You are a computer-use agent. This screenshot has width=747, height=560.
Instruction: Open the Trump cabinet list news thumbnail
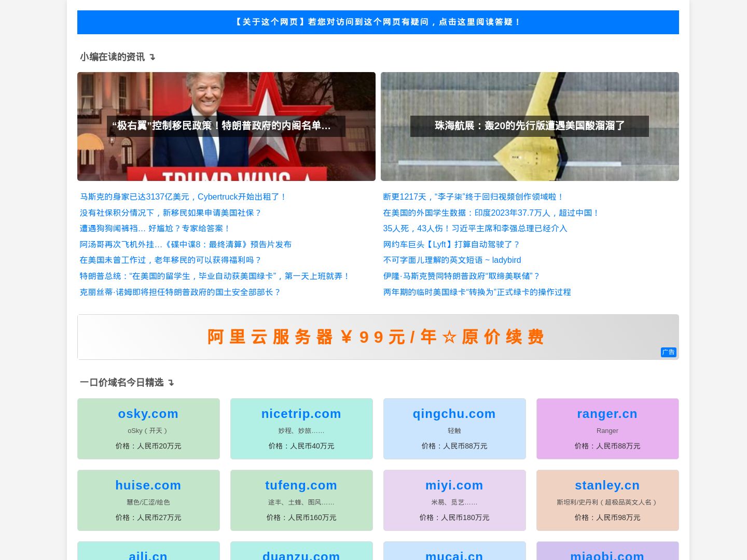(x=226, y=127)
